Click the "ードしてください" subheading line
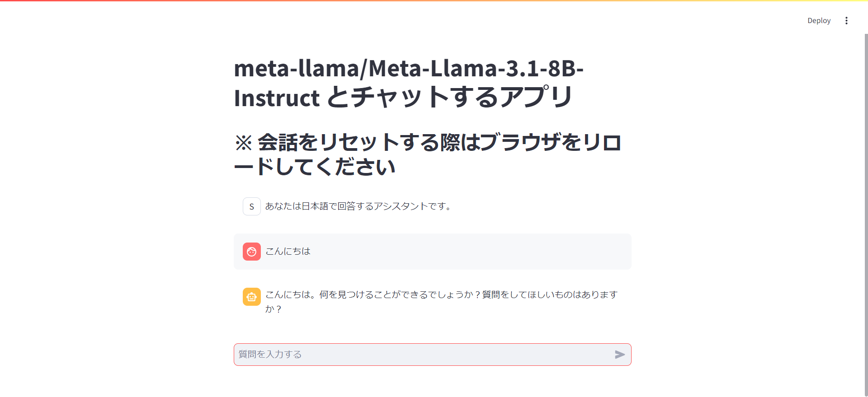The width and height of the screenshot is (868, 397). pos(315,167)
